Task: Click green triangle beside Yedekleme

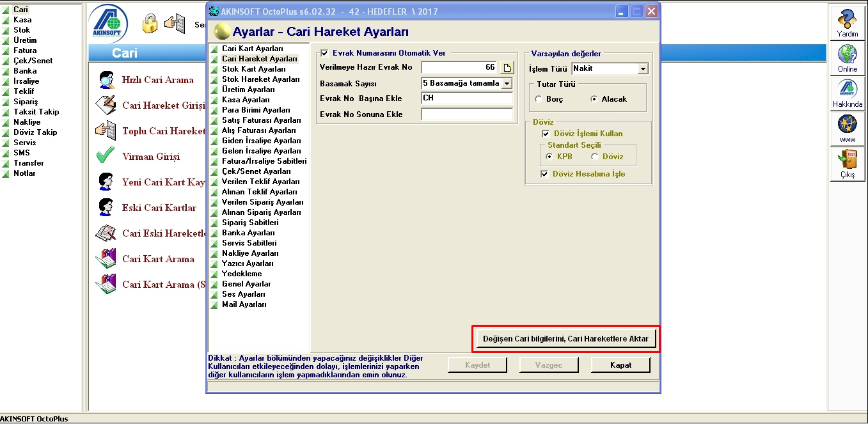Action: point(214,274)
